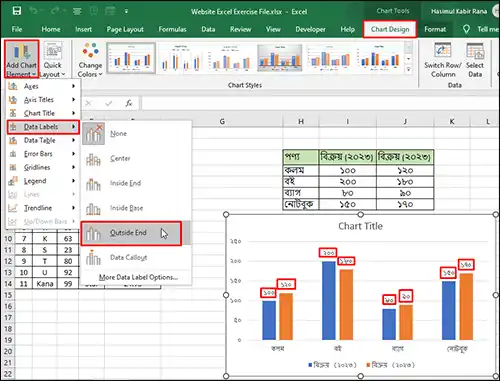The height and width of the screenshot is (381, 500).
Task: Choose the Data Callout label option
Action: (137, 258)
